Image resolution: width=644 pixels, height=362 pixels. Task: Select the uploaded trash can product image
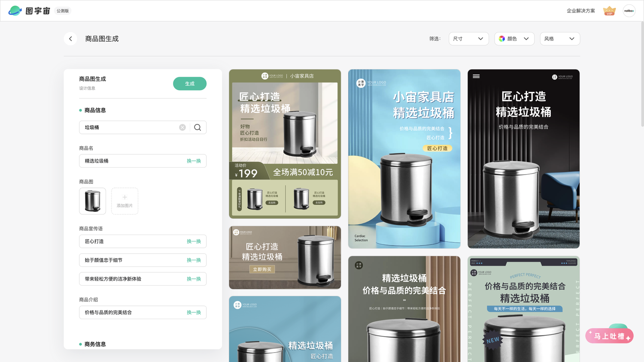pyautogui.click(x=92, y=201)
